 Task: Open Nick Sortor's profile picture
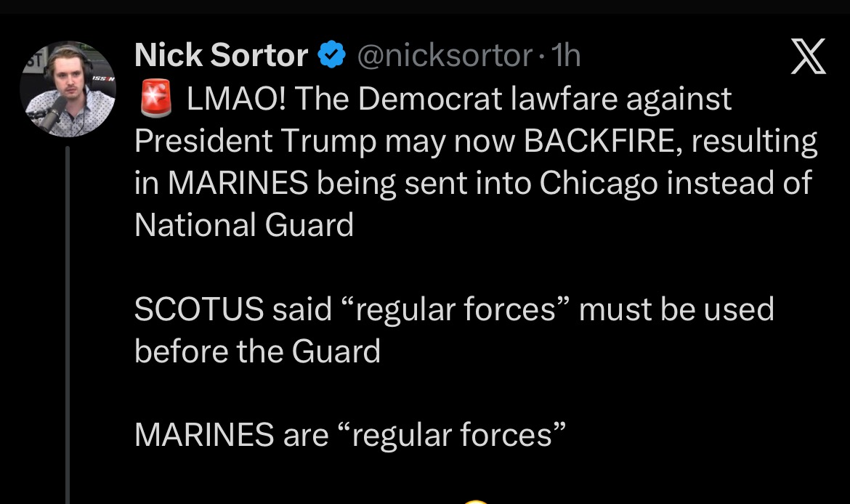click(x=68, y=89)
